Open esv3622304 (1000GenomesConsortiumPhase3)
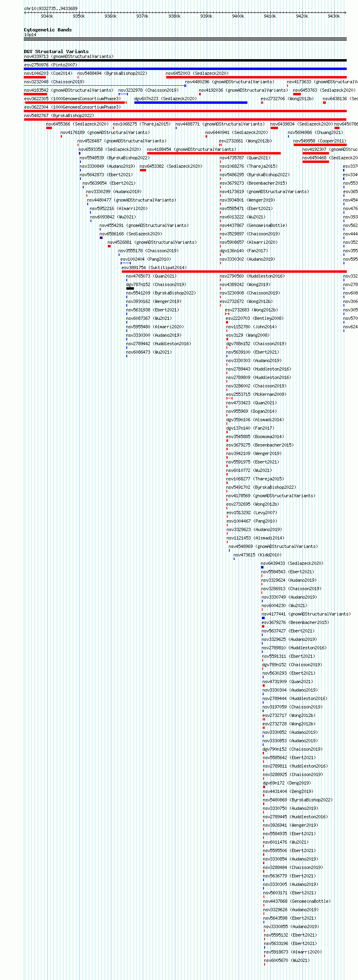 tap(72, 107)
